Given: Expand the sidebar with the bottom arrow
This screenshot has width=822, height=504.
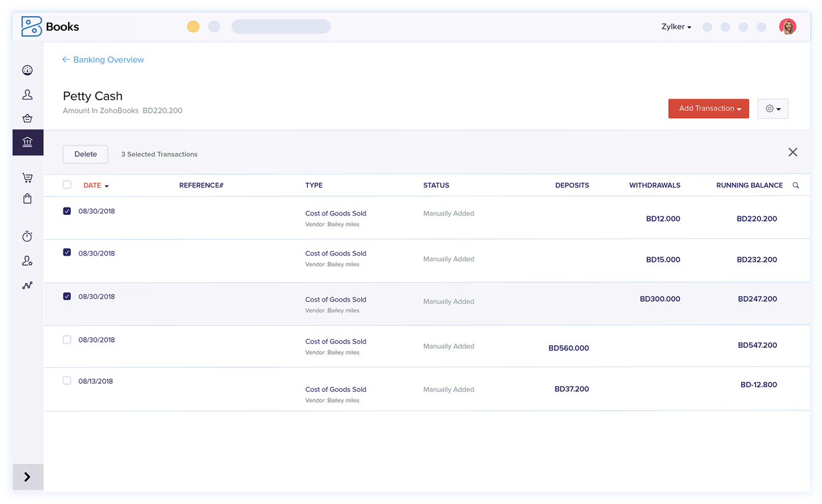Looking at the screenshot, I should point(27,477).
